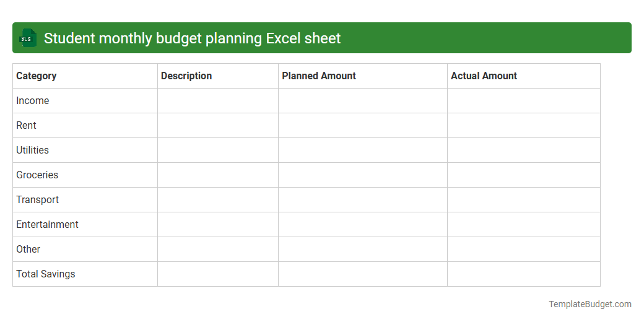Select the Utilities Description cell
This screenshot has width=644, height=322.
pyautogui.click(x=218, y=150)
